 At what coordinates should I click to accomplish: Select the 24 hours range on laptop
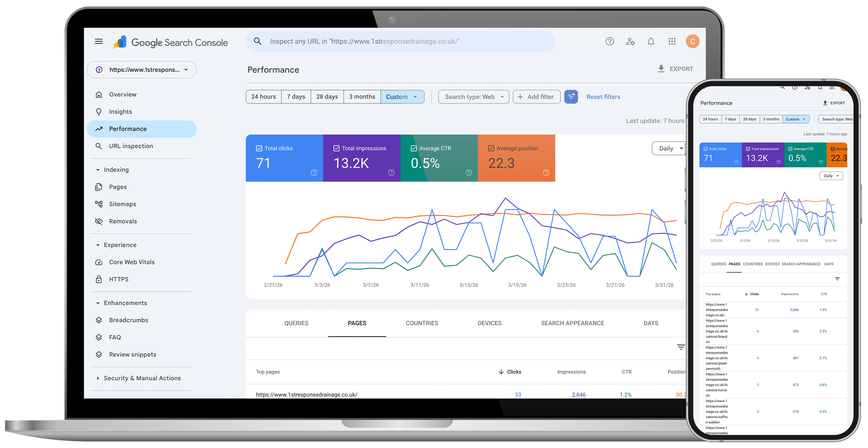[264, 97]
